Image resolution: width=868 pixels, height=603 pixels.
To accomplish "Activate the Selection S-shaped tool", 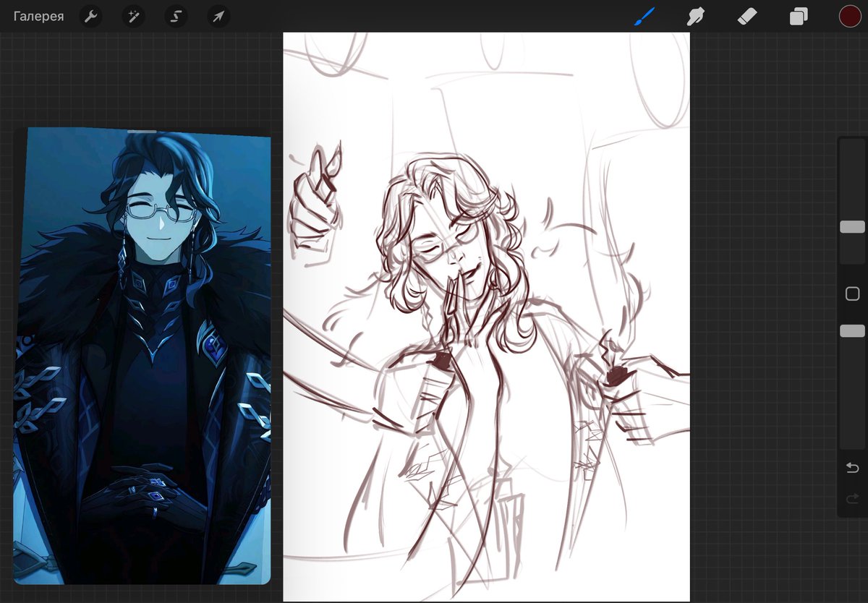I will pos(175,16).
